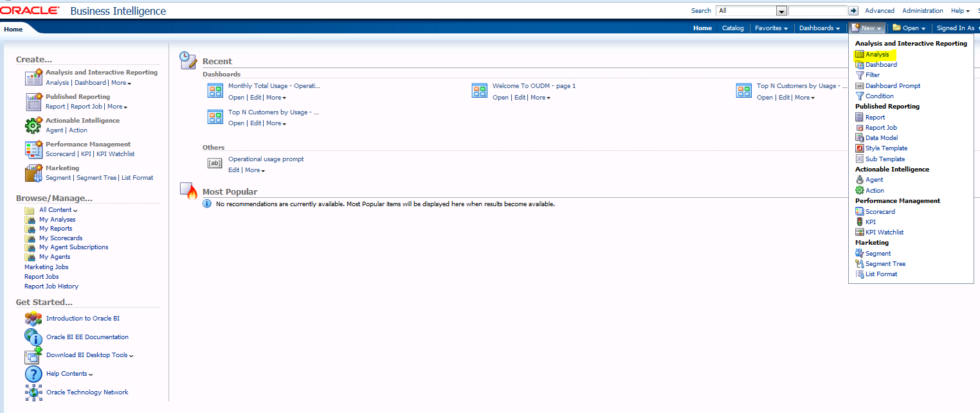Click the Filter funnel icon in New menu
The image size is (980, 413).
coord(860,75)
